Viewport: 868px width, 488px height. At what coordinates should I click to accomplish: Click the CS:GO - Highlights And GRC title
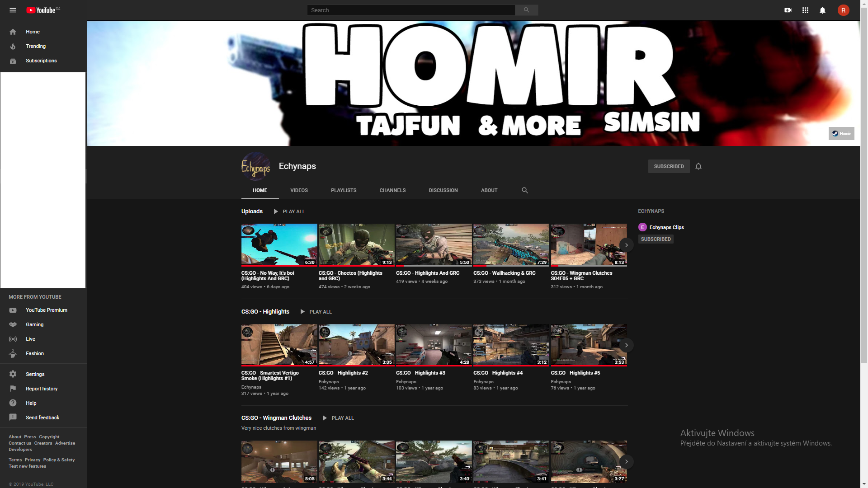click(x=428, y=273)
